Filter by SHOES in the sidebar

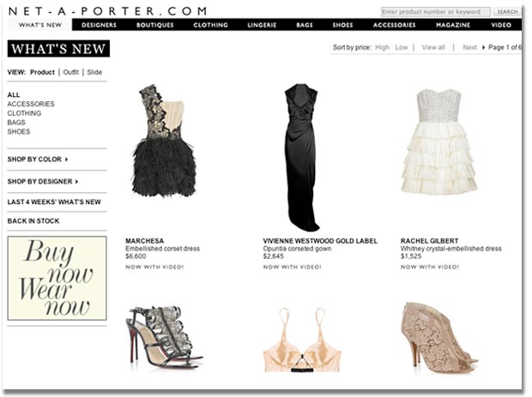[19, 131]
